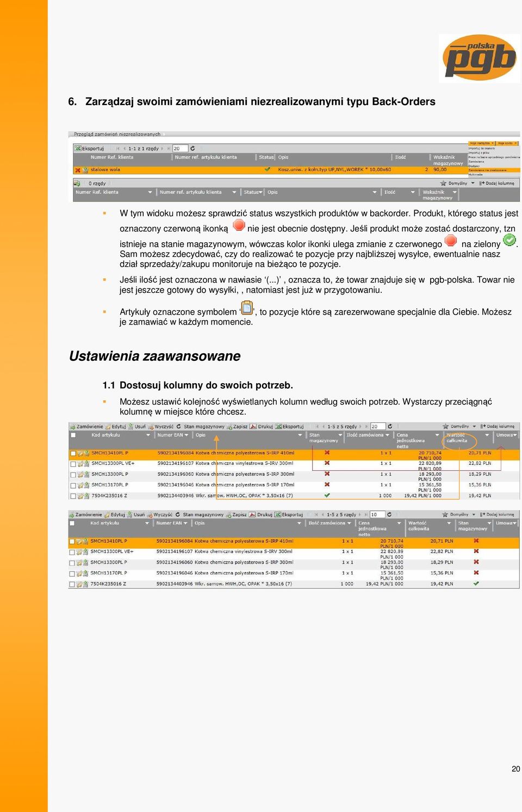Screen dimensions: 522x812
Task: Open the Numer Ref. klienta column dropdown arrow
Action: coord(150,192)
